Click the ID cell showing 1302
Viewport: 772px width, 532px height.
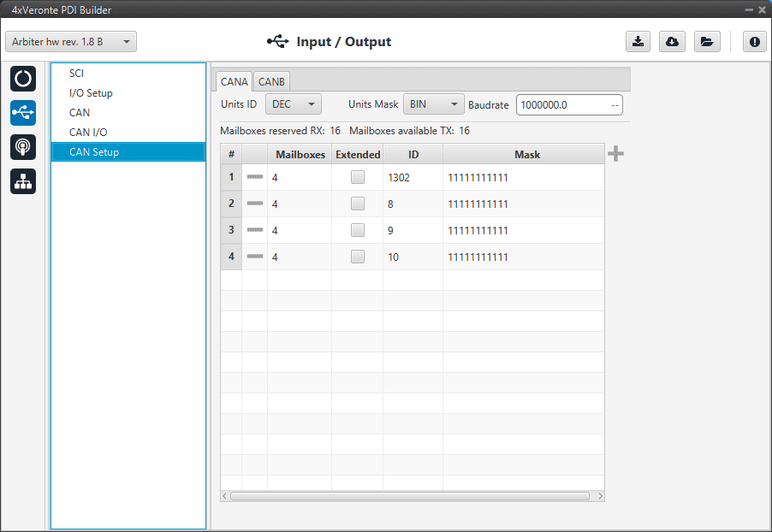coord(413,177)
